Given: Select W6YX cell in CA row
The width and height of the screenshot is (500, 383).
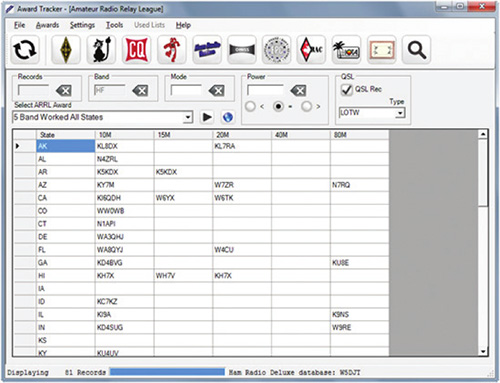Looking at the screenshot, I should [x=183, y=198].
